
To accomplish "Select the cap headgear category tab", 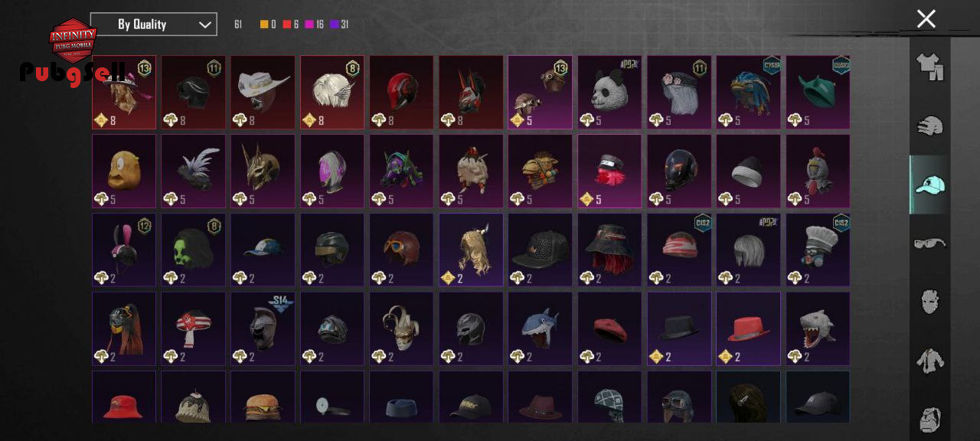I will [929, 185].
